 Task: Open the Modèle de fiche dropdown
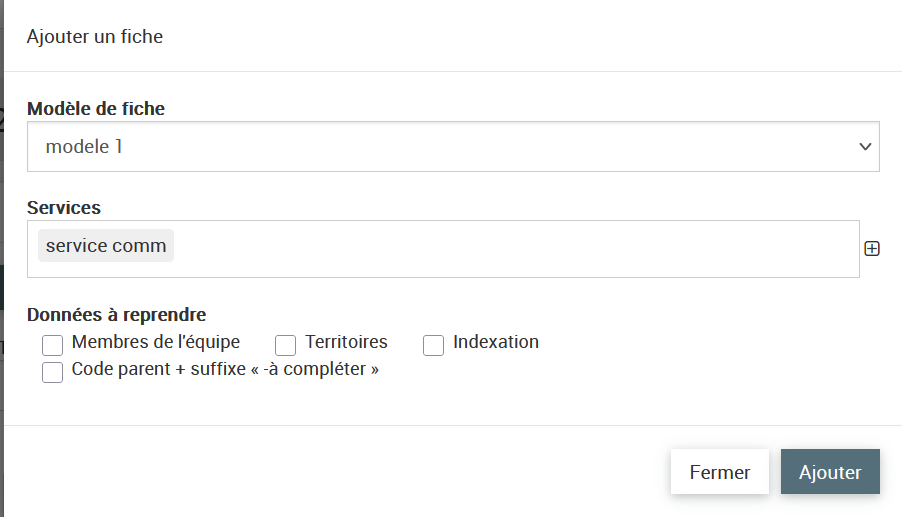452,147
